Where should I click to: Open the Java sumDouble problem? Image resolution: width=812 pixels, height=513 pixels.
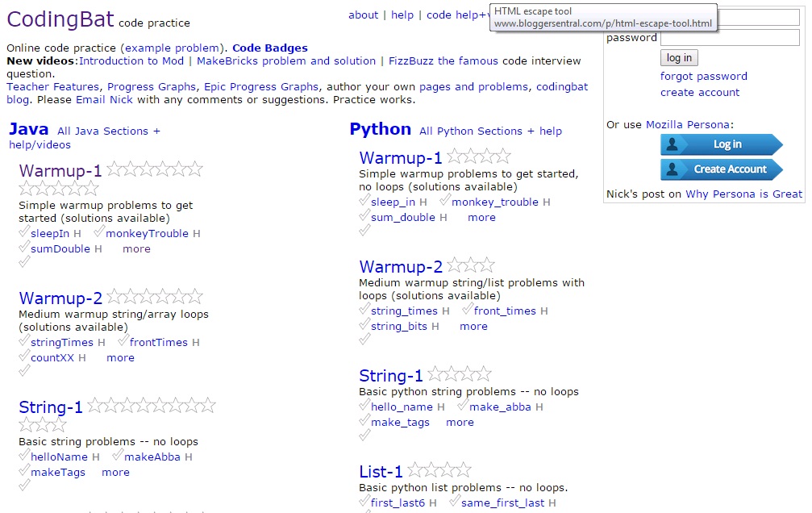tap(60, 248)
